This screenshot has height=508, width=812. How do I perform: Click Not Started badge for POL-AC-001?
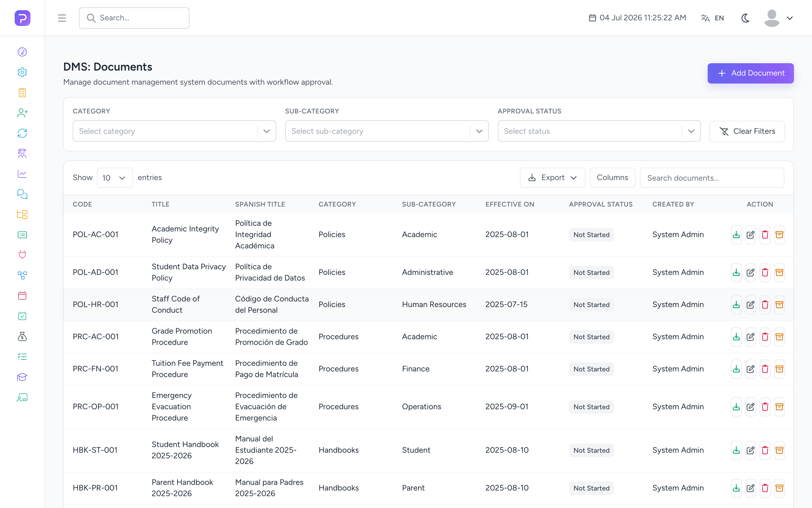click(x=591, y=235)
